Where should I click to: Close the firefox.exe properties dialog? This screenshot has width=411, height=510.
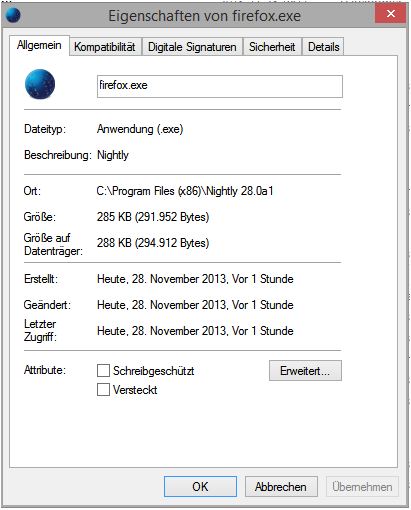point(390,14)
